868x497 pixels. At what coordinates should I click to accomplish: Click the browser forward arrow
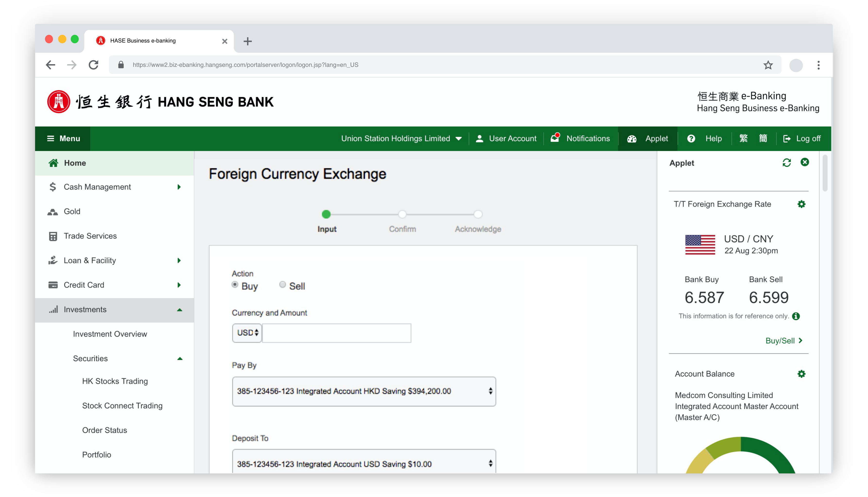pyautogui.click(x=72, y=65)
